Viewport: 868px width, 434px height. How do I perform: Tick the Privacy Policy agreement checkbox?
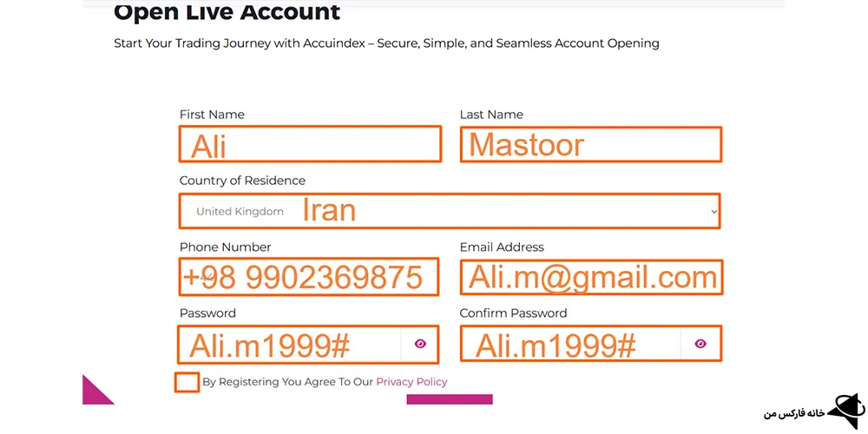coord(187,382)
